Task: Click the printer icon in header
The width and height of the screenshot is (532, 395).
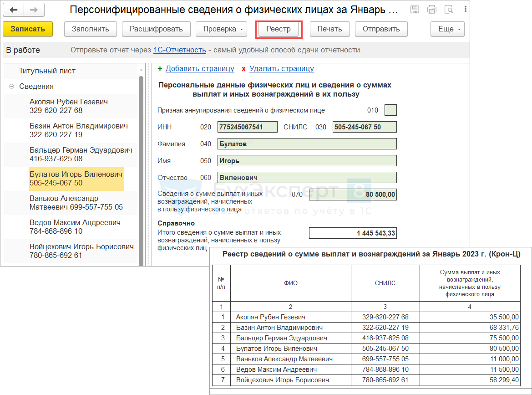Action: [431, 10]
